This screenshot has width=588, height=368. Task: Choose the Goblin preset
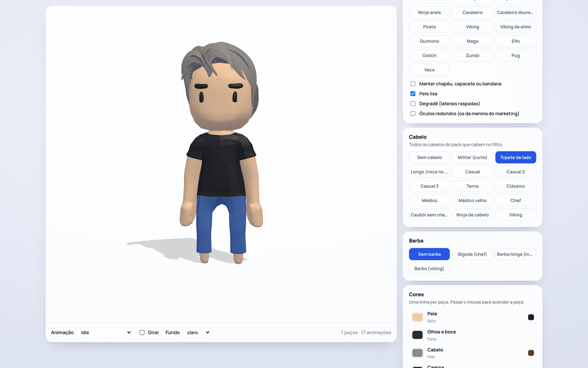point(429,55)
